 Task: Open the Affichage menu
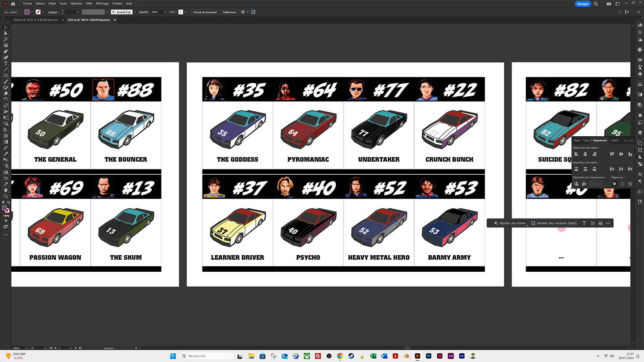coord(102,4)
